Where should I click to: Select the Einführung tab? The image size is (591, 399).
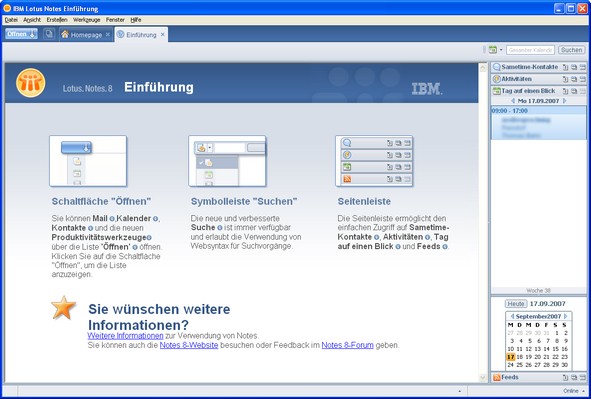pos(141,35)
